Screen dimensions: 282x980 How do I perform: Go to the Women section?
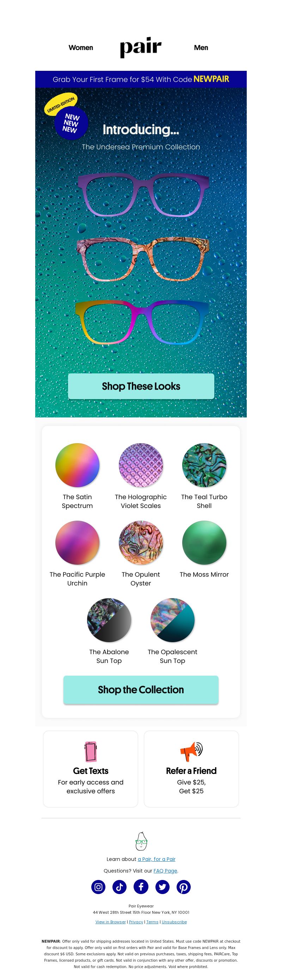81,48
